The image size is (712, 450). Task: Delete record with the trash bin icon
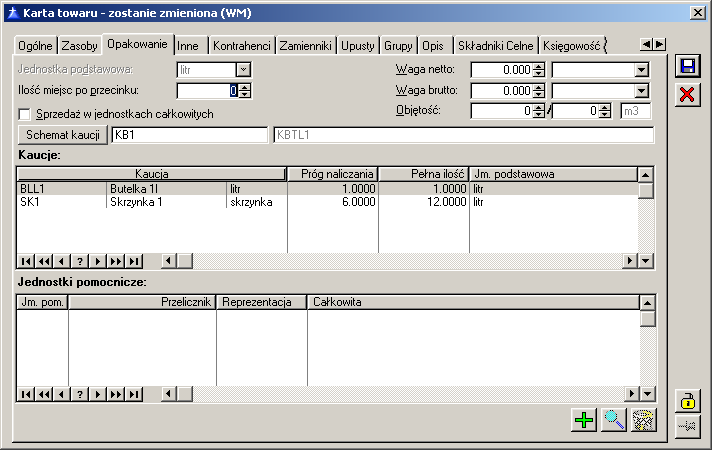pyautogui.click(x=643, y=420)
